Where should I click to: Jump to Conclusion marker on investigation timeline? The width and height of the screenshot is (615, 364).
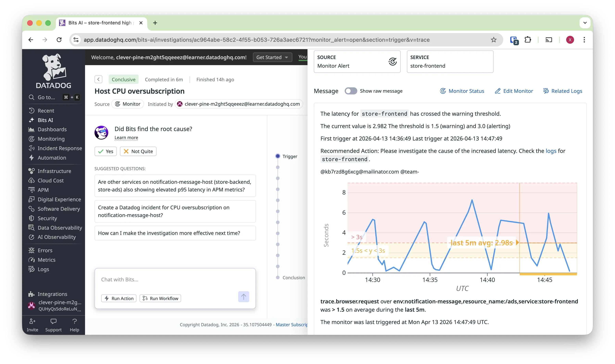point(278,277)
